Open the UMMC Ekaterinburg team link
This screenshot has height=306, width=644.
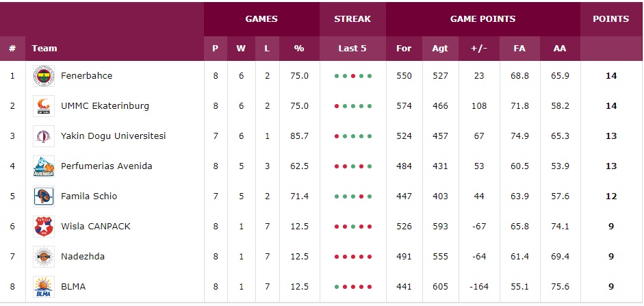tap(105, 106)
